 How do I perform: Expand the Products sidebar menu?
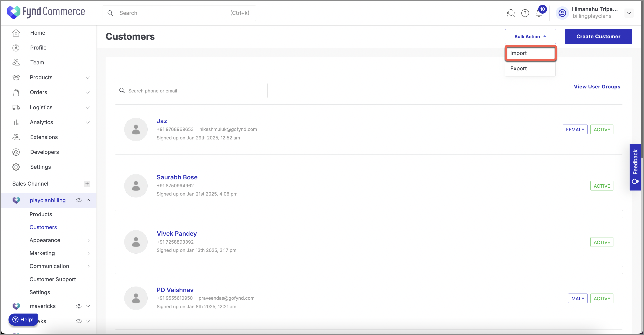coord(88,78)
